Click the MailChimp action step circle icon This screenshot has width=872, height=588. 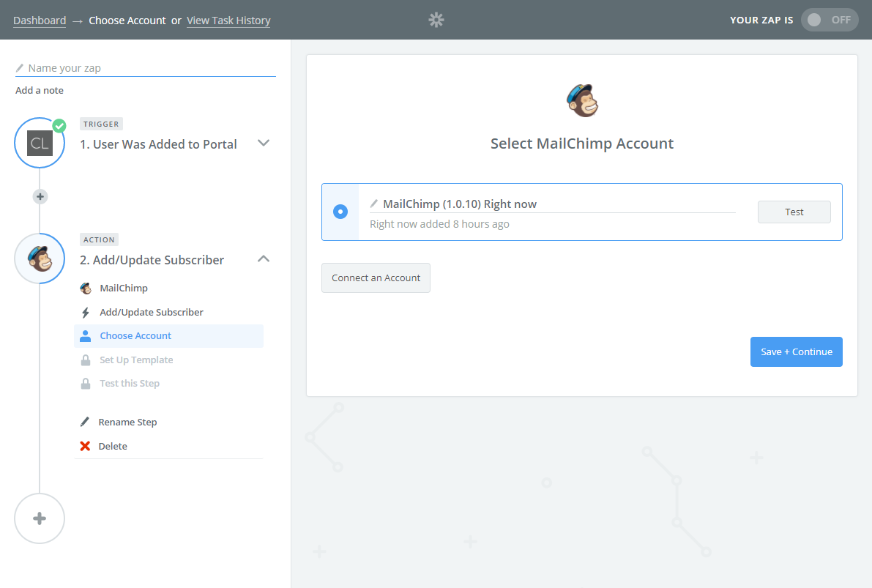[40, 258]
